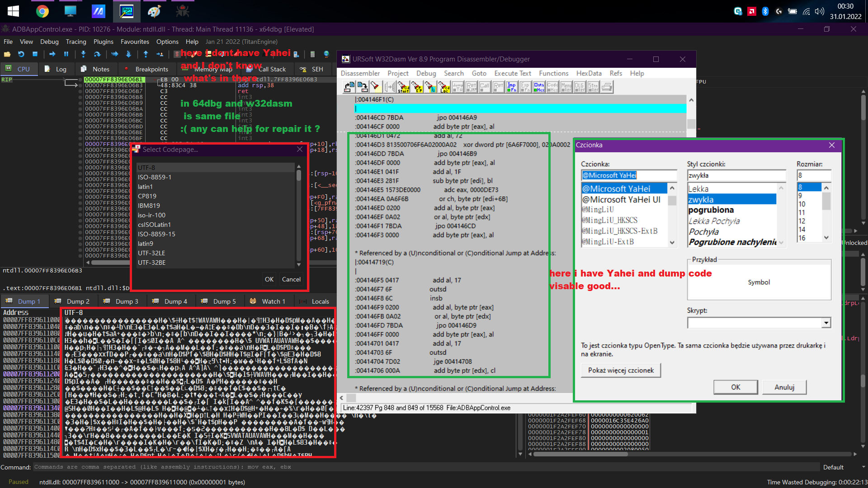This screenshot has width=868, height=488.
Task: Open the Data Hex view in W32Dasm toolbar
Action: pyautogui.click(x=539, y=86)
